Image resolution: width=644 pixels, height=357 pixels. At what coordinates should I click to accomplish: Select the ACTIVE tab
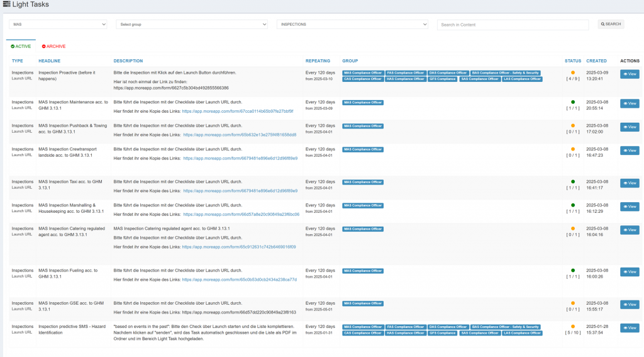coord(21,46)
